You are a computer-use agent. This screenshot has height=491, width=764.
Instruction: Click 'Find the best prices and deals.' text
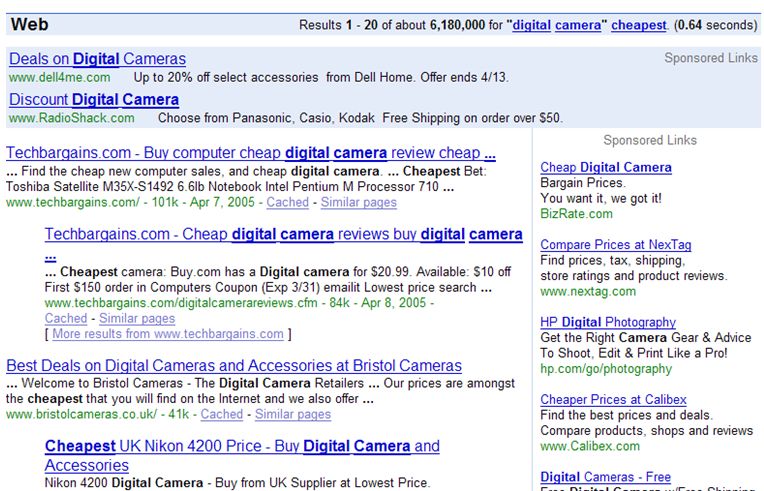coord(626,415)
